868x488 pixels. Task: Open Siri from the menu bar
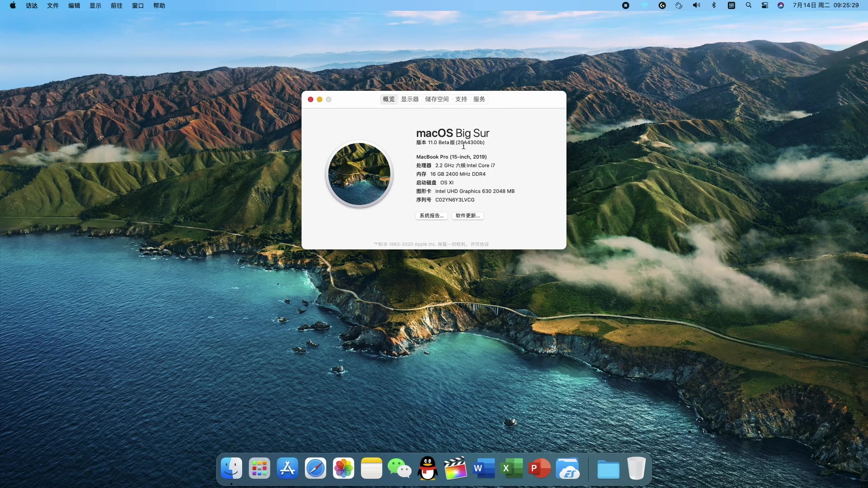click(781, 5)
